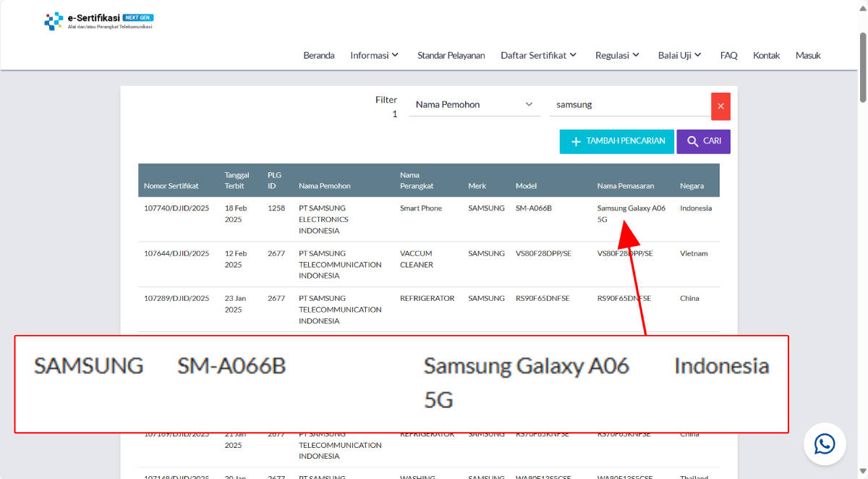Click PT Samsung Electronics Indonesia cell
Image resolution: width=868 pixels, height=479 pixels.
pos(323,219)
